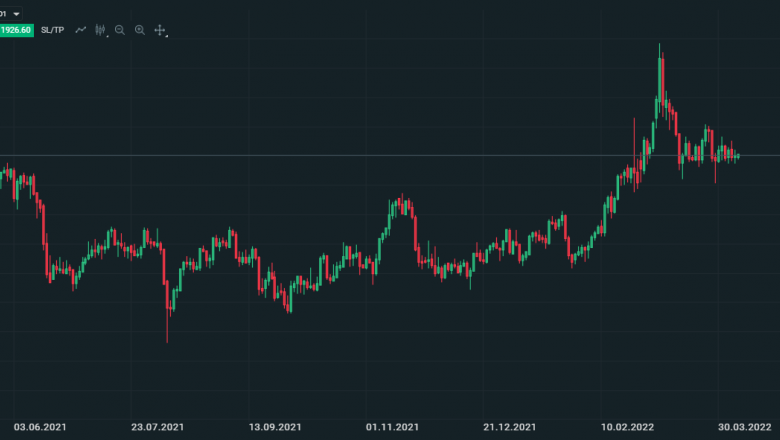Select the 13.09.2021 date on axis
The height and width of the screenshot is (440, 780).
pos(275,426)
